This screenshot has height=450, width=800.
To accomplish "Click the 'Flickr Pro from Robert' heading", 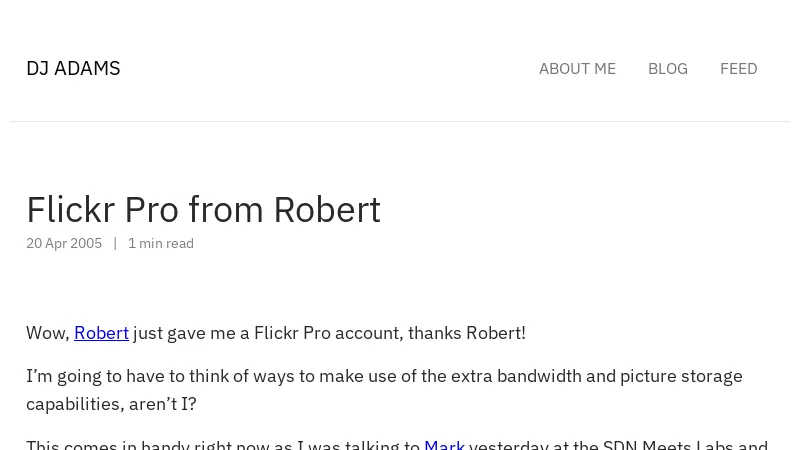I will tap(203, 210).
